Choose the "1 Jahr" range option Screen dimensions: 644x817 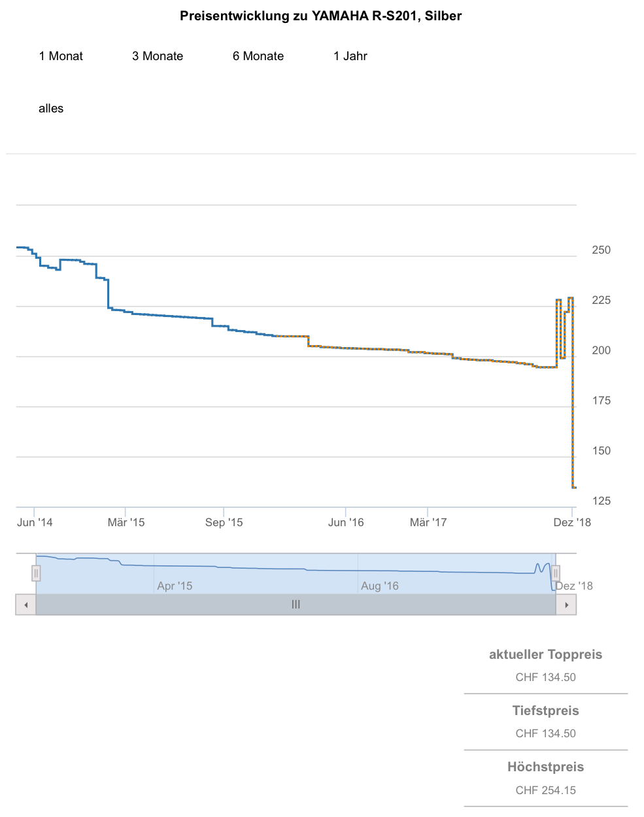pos(350,56)
